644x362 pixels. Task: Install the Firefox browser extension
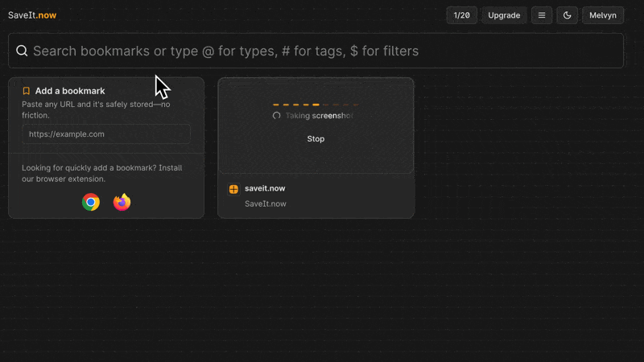(x=122, y=202)
